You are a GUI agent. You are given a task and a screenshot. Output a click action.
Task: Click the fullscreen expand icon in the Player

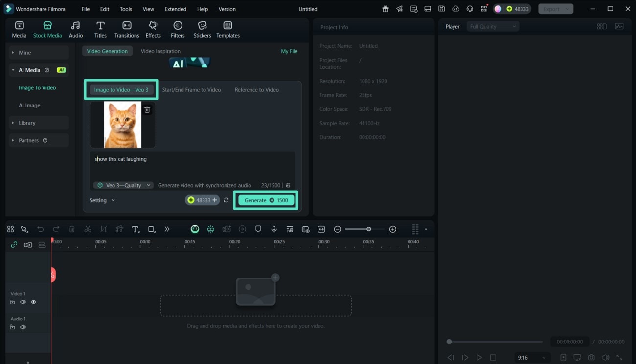[x=619, y=358]
